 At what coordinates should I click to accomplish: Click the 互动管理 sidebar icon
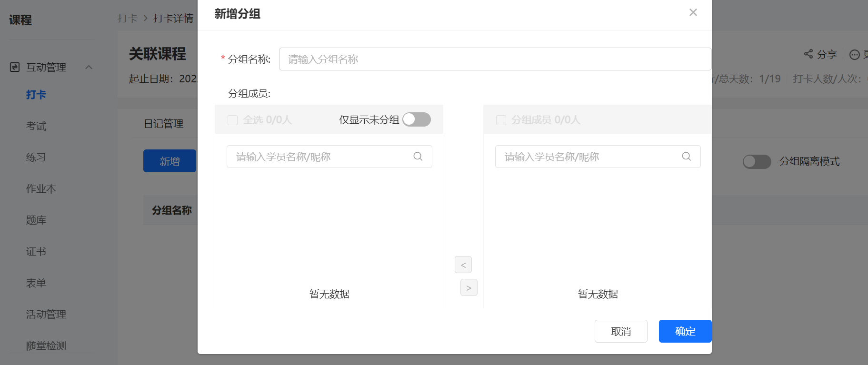[x=15, y=67]
